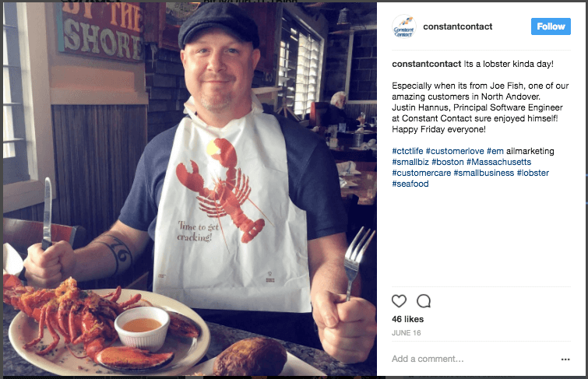Open the JUNE 16 post date link
The height and width of the screenshot is (379, 588).
tap(406, 333)
